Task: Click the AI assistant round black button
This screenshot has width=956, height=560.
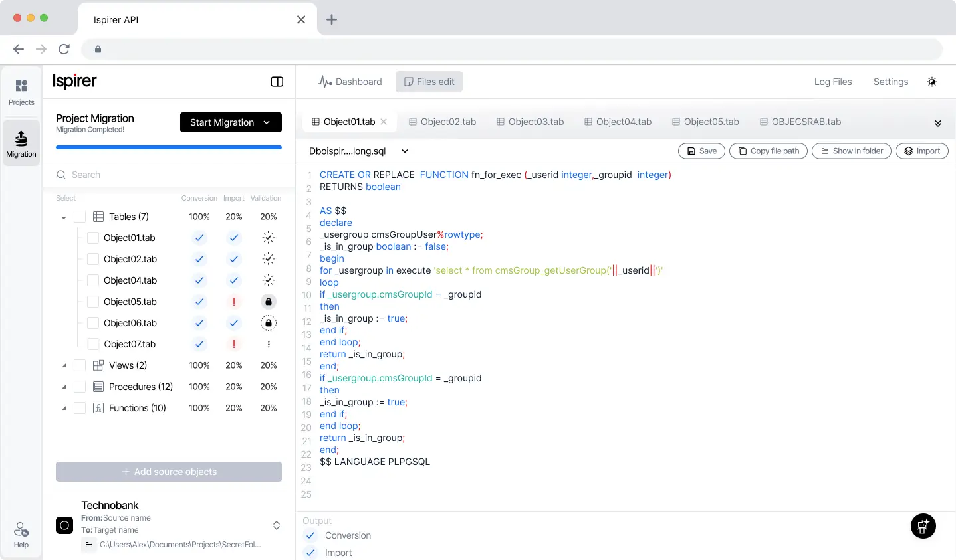Action: tap(923, 527)
